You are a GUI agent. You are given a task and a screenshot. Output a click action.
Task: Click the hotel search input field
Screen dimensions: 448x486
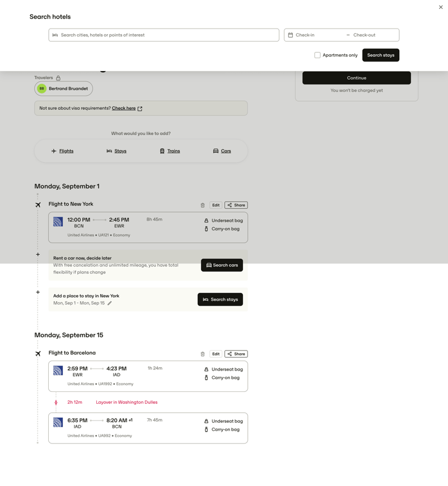[x=164, y=35]
